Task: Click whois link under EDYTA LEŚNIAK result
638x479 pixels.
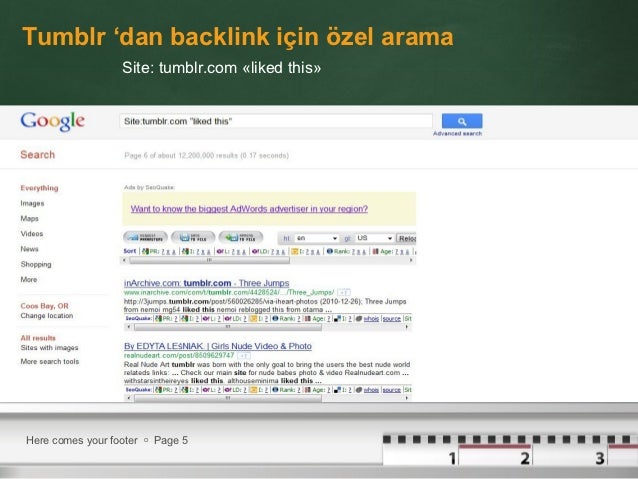Action: coord(371,390)
